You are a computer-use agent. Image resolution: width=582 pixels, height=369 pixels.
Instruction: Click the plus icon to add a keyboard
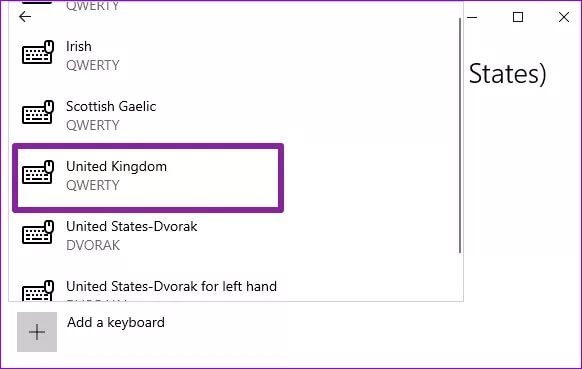click(x=37, y=332)
